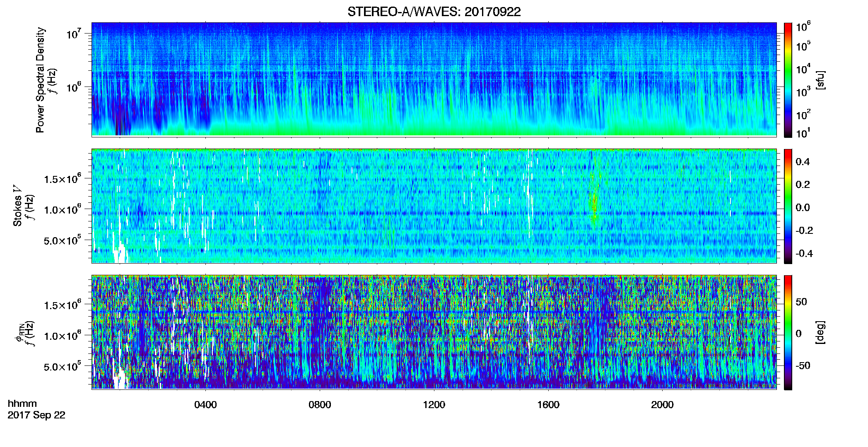This screenshot has width=868, height=447.
Task: Click the 0 value on degree colorbar
Action: click(x=799, y=334)
